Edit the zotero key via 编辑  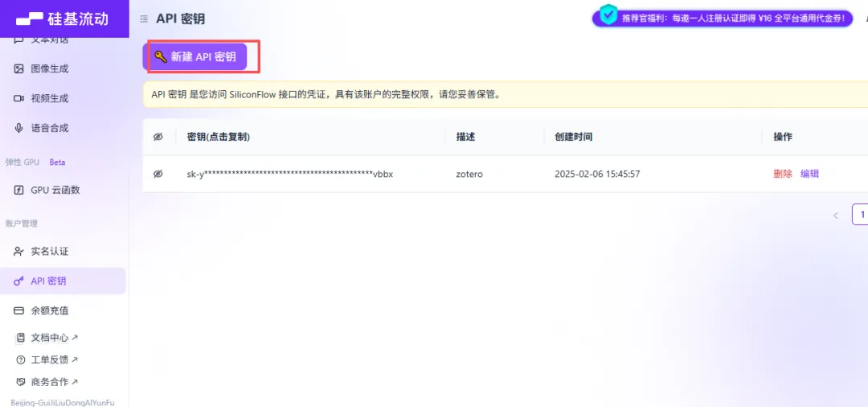pyautogui.click(x=809, y=174)
